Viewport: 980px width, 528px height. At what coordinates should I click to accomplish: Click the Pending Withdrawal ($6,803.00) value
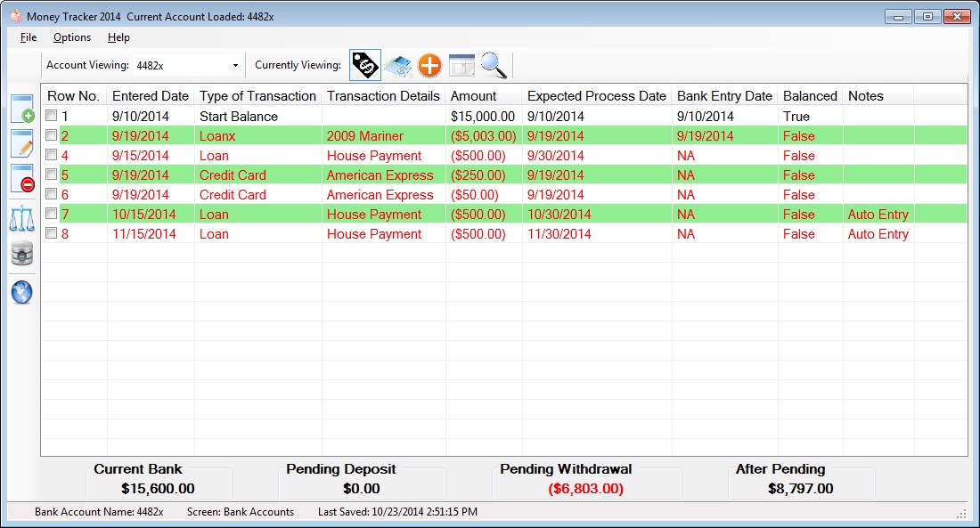[x=585, y=489]
